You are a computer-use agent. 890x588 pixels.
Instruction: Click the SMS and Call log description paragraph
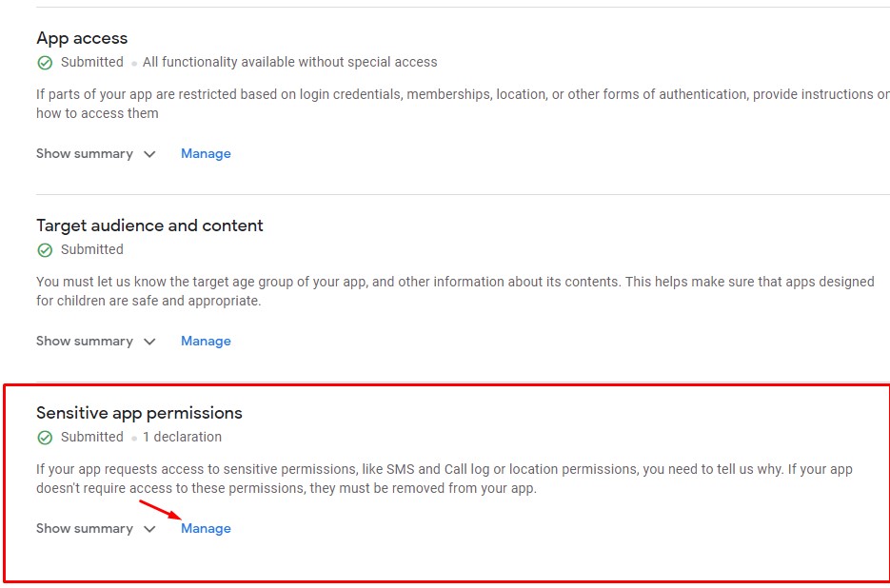click(445, 479)
